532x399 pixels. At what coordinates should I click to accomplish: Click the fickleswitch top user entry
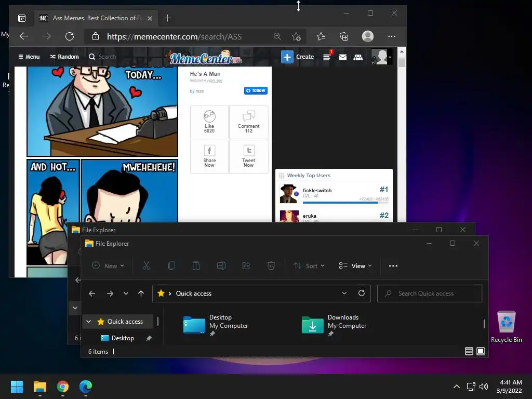[334, 194]
